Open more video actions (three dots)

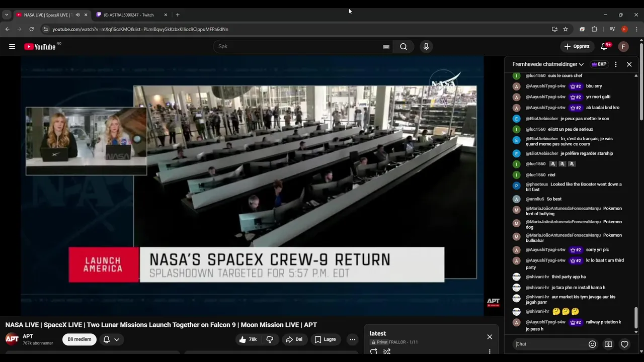click(x=353, y=339)
